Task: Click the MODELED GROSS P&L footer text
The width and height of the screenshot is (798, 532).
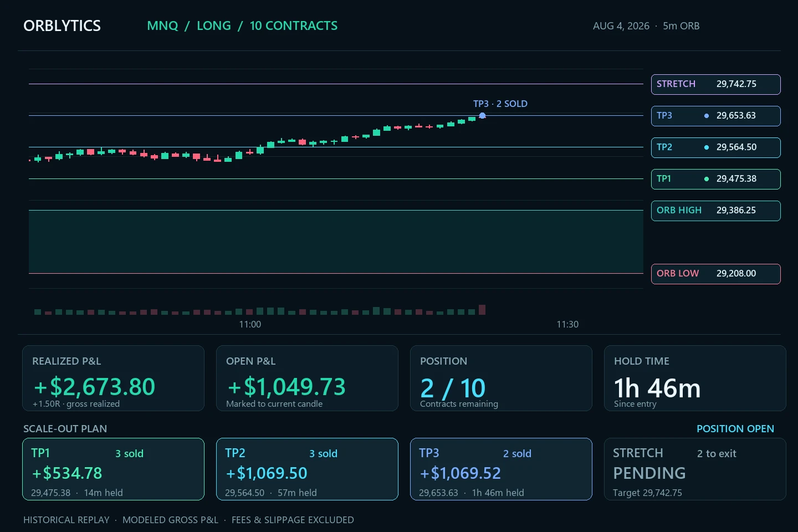Action: click(171, 520)
